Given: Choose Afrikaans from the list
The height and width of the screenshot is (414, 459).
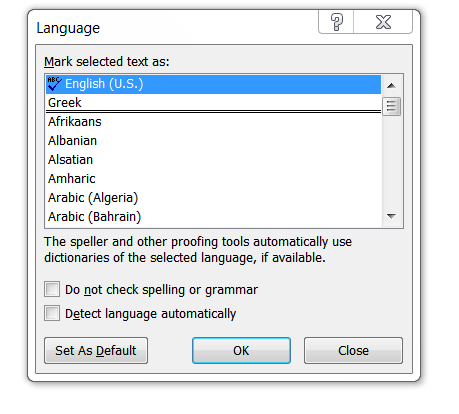Looking at the screenshot, I should coord(213,122).
